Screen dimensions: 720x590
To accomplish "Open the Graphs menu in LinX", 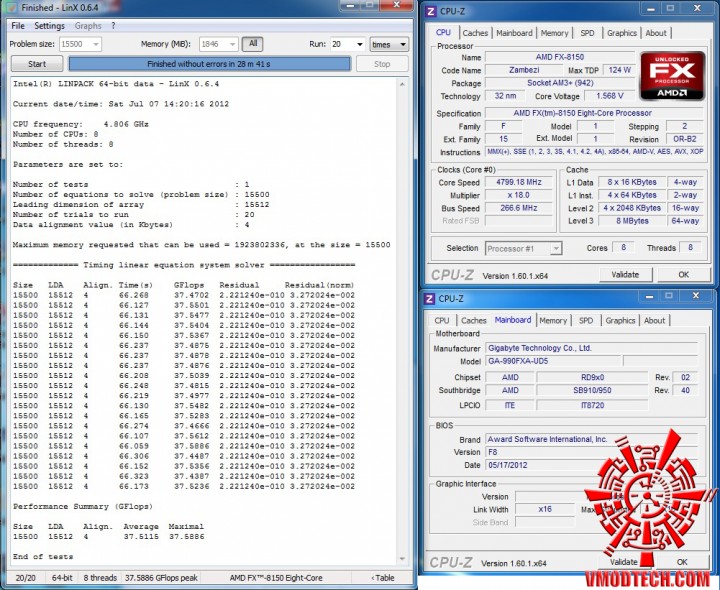I will pos(88,26).
